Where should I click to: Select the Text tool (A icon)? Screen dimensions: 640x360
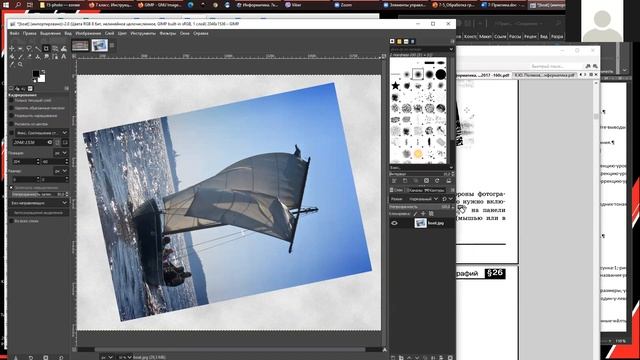pos(64,56)
